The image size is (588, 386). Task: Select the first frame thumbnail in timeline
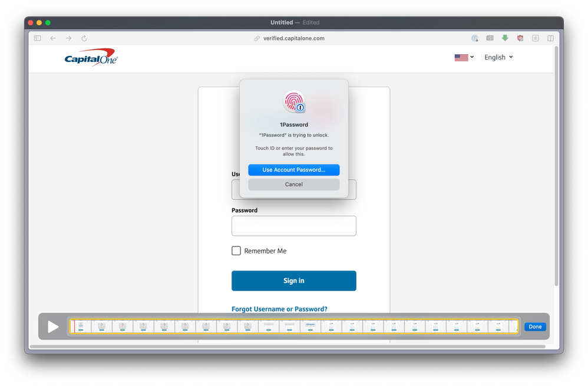(x=81, y=326)
